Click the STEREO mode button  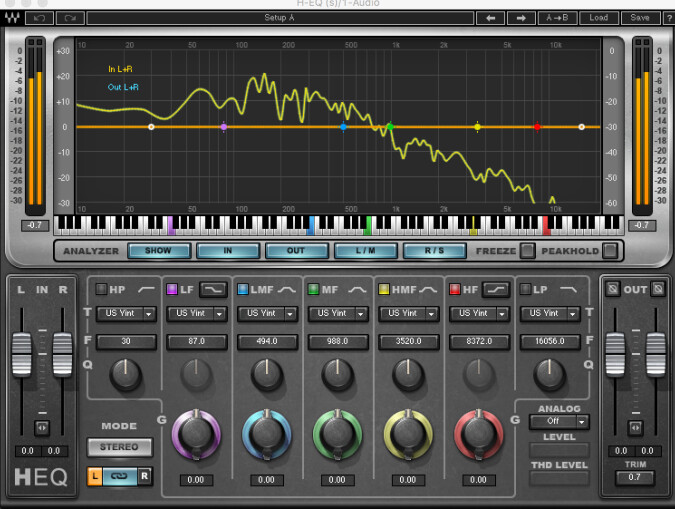119,446
